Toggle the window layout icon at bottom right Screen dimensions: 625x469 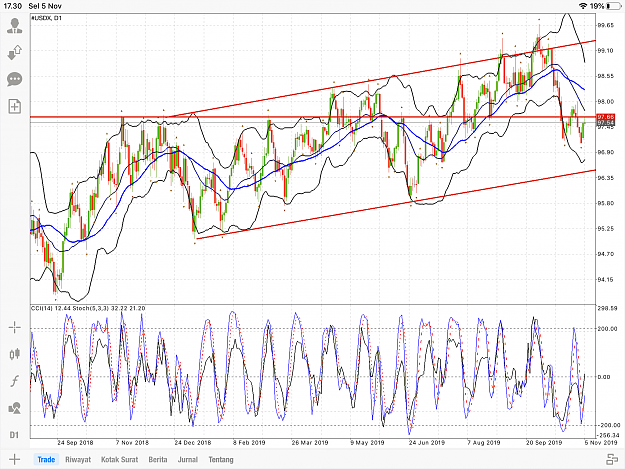(x=612, y=459)
